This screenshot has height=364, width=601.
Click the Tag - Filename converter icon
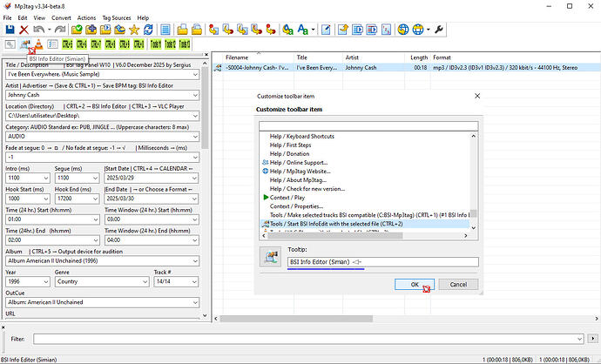[x=213, y=30]
